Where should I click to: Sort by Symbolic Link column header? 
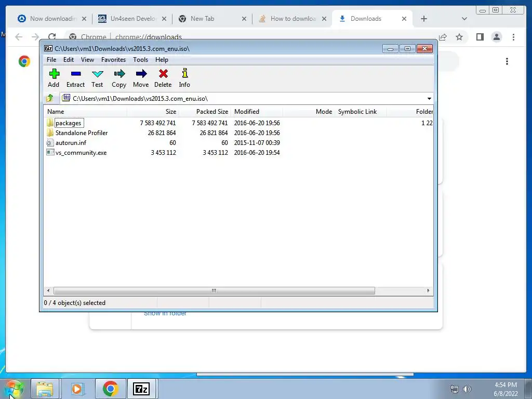(x=361, y=111)
